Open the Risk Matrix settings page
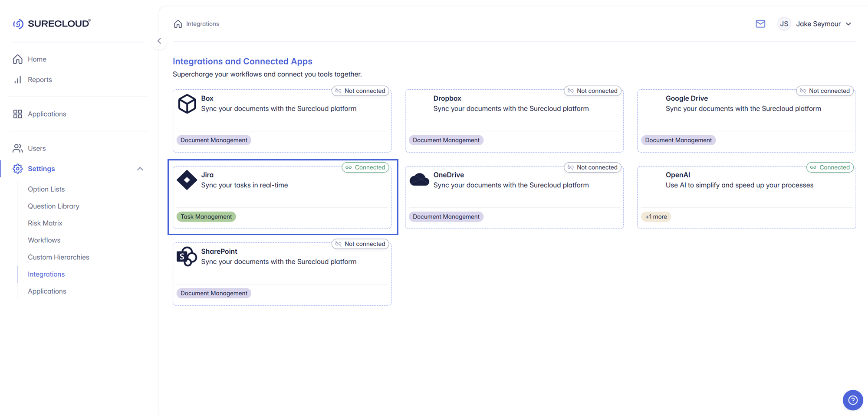Screen dimensions: 868x415 (x=45, y=223)
